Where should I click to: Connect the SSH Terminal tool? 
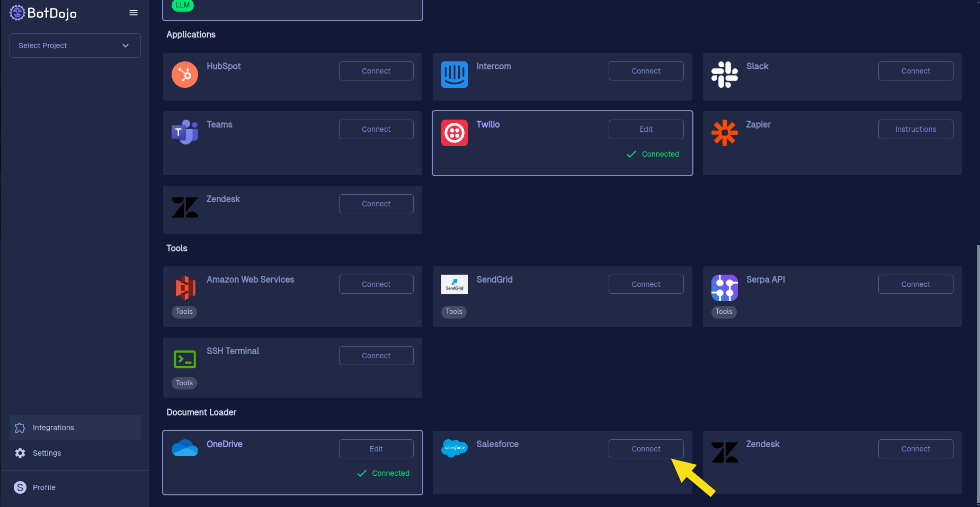[376, 356]
